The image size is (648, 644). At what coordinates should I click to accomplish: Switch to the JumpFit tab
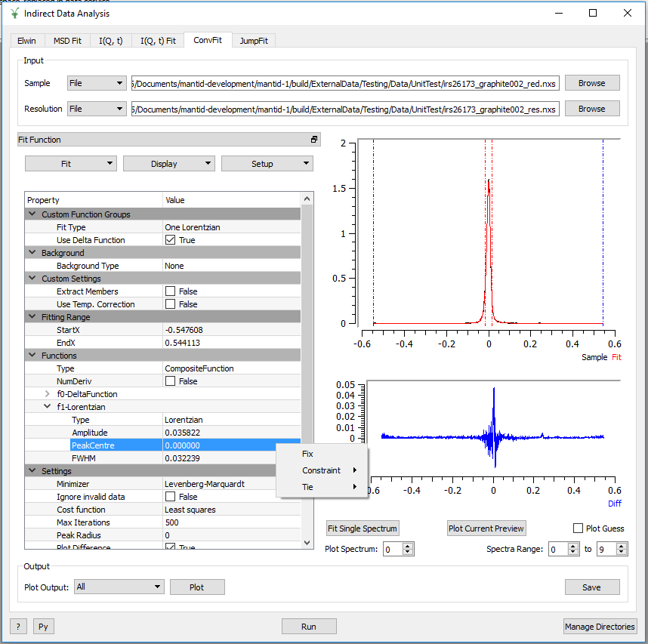tap(255, 41)
